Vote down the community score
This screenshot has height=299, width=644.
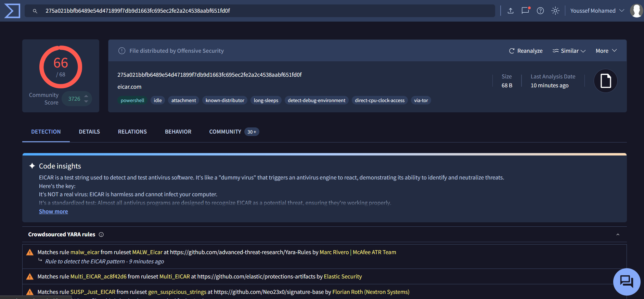tap(86, 102)
